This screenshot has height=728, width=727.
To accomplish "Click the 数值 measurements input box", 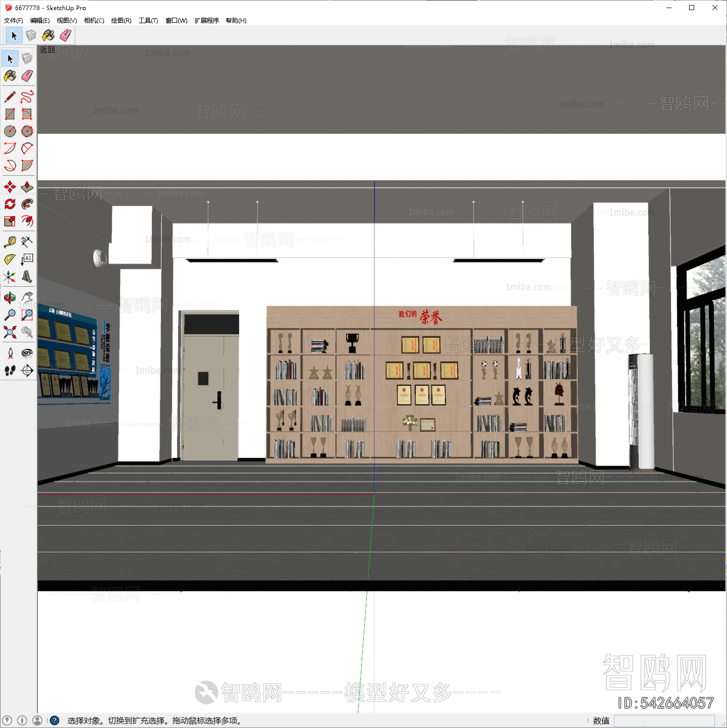I will pos(664,721).
